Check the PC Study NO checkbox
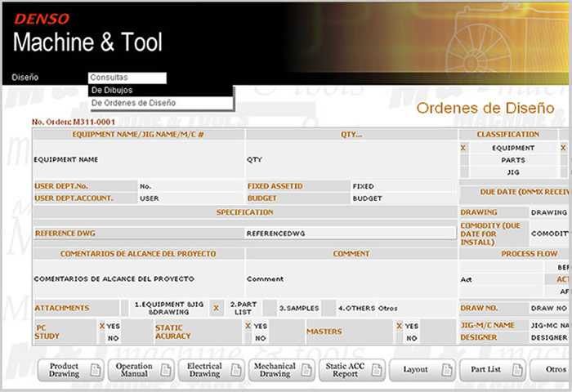 coord(102,337)
